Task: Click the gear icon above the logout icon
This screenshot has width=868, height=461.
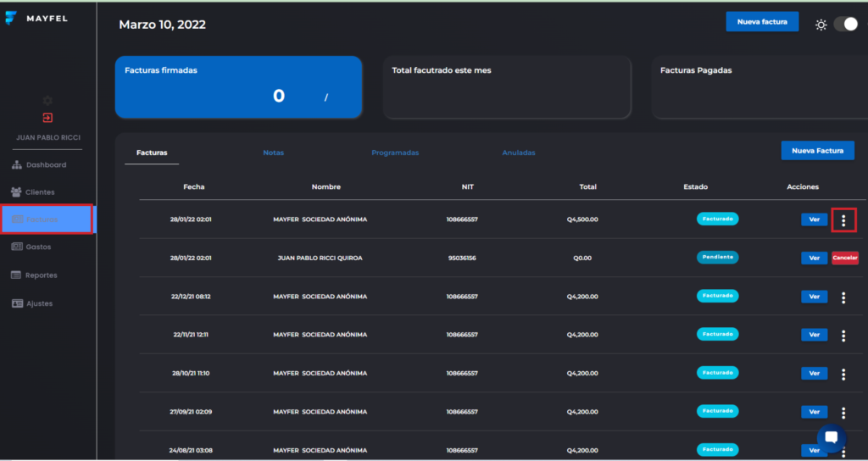Action: pos(47,101)
